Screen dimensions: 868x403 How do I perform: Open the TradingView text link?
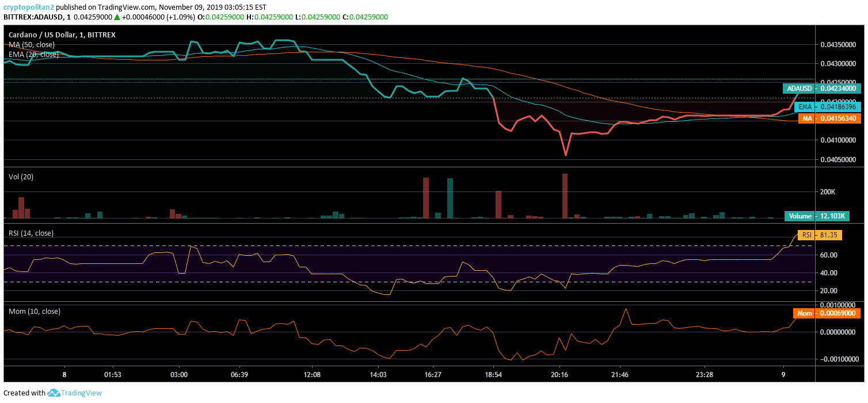pyautogui.click(x=82, y=393)
